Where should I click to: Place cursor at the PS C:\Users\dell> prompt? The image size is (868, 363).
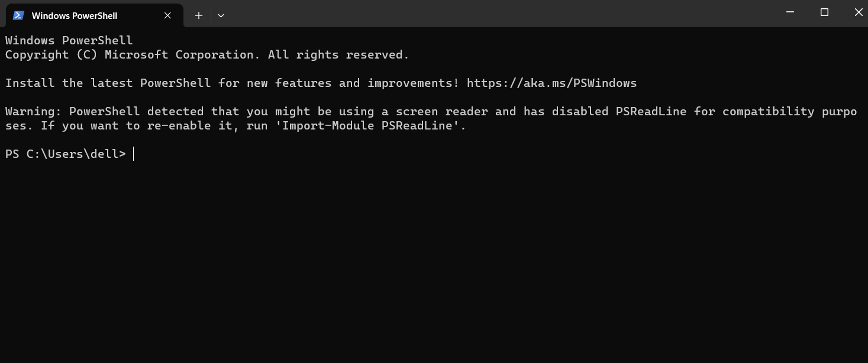(134, 154)
